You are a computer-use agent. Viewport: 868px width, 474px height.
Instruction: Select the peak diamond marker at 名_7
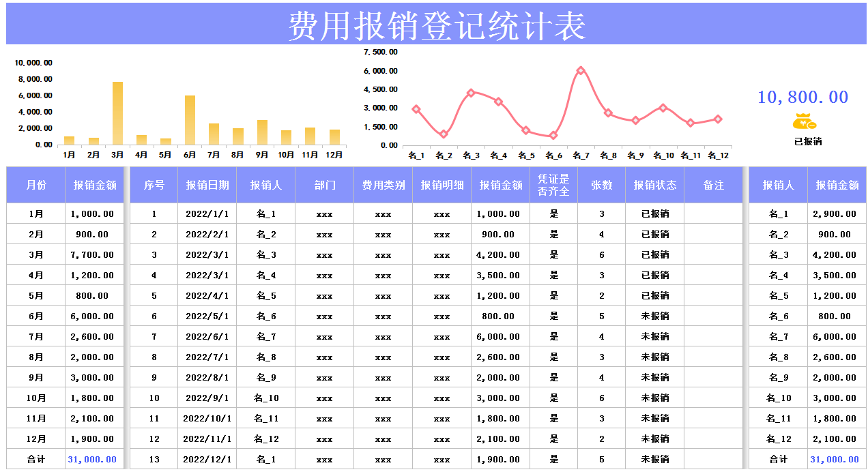point(581,70)
